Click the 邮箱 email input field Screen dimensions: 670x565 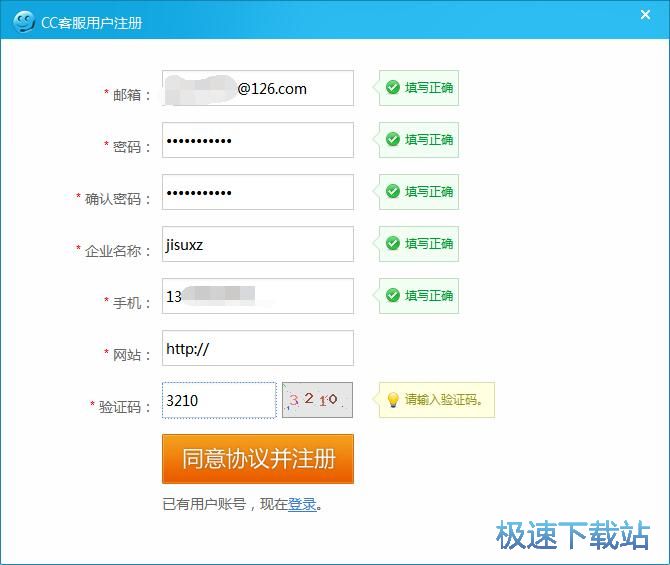258,88
